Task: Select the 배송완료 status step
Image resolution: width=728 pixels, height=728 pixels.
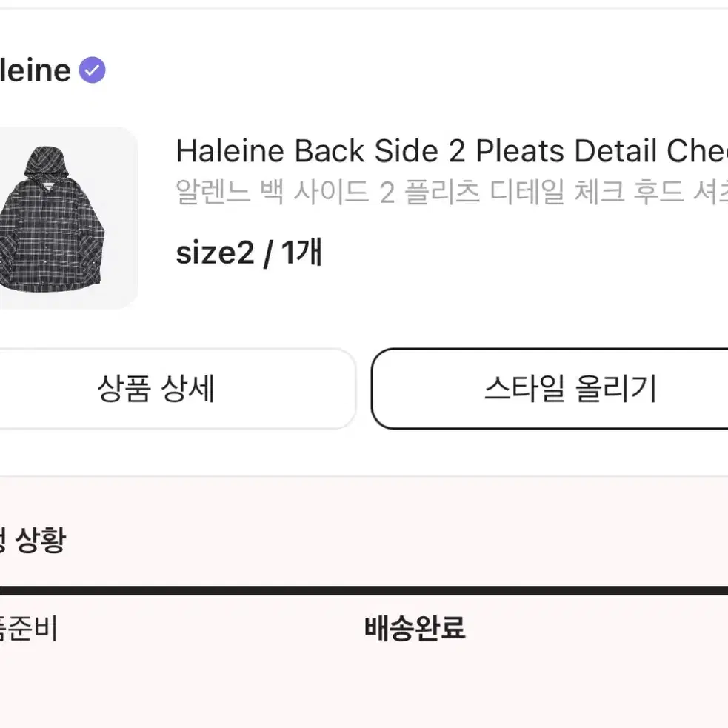Action: click(415, 628)
